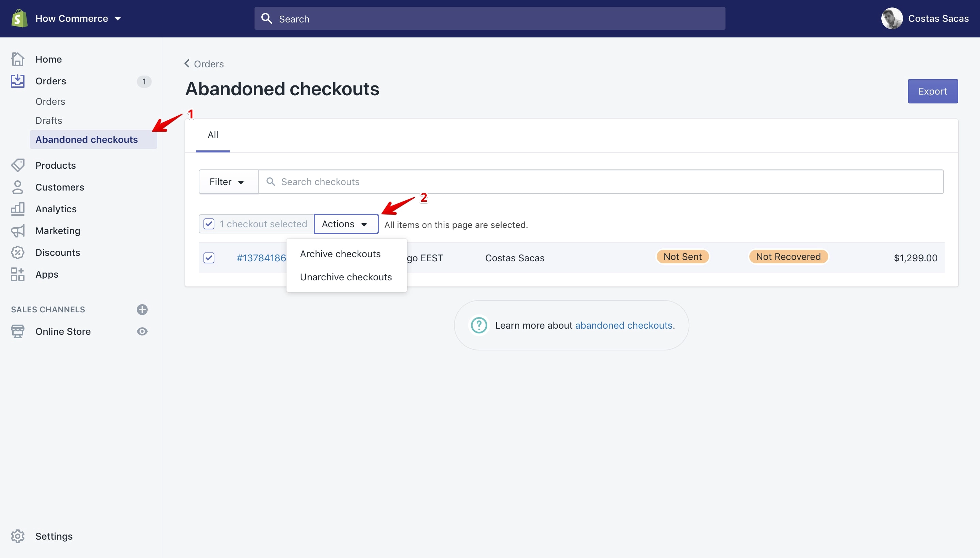The height and width of the screenshot is (558, 980).
Task: Click the Home sidebar label
Action: [49, 59]
